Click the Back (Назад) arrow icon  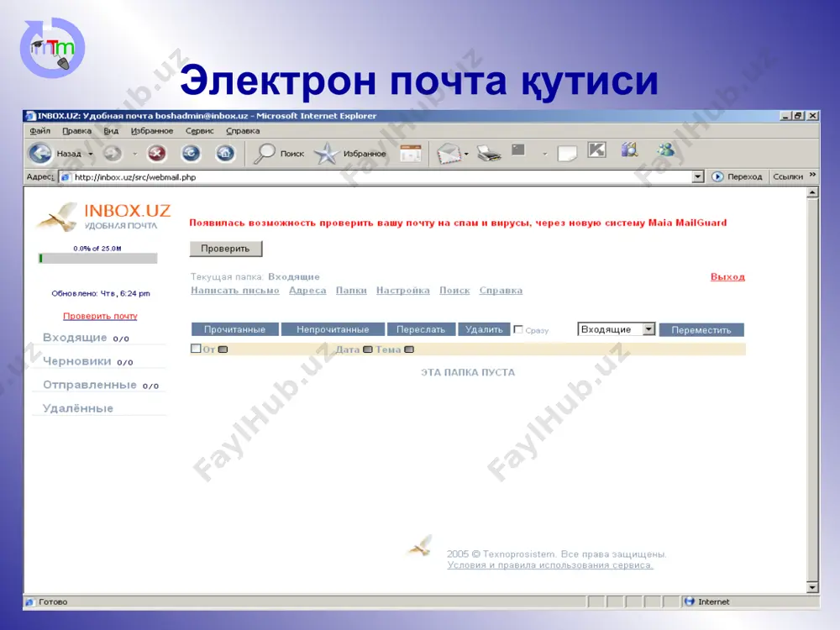pyautogui.click(x=40, y=153)
